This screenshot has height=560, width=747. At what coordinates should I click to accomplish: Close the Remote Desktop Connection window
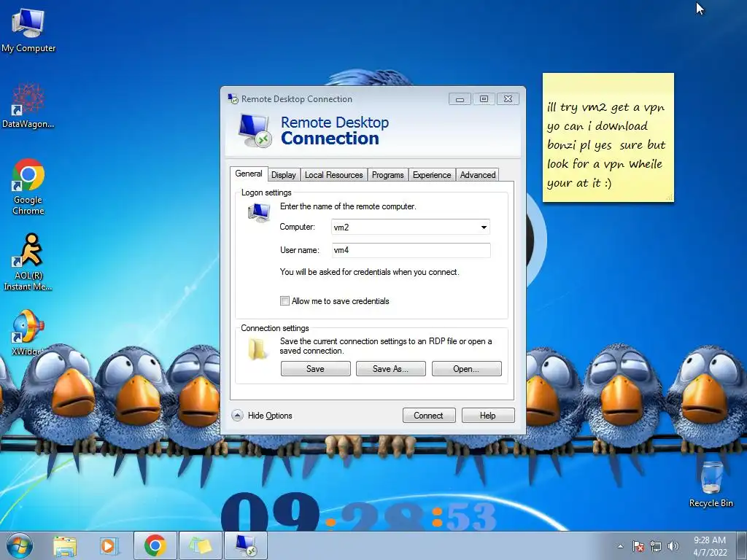tap(508, 99)
